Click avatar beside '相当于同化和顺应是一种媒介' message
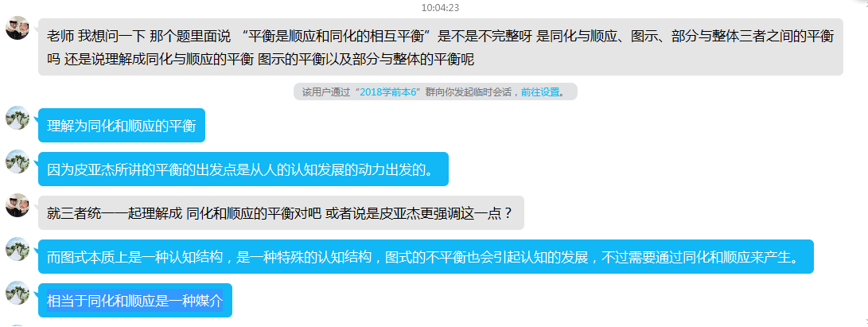 coord(18,292)
